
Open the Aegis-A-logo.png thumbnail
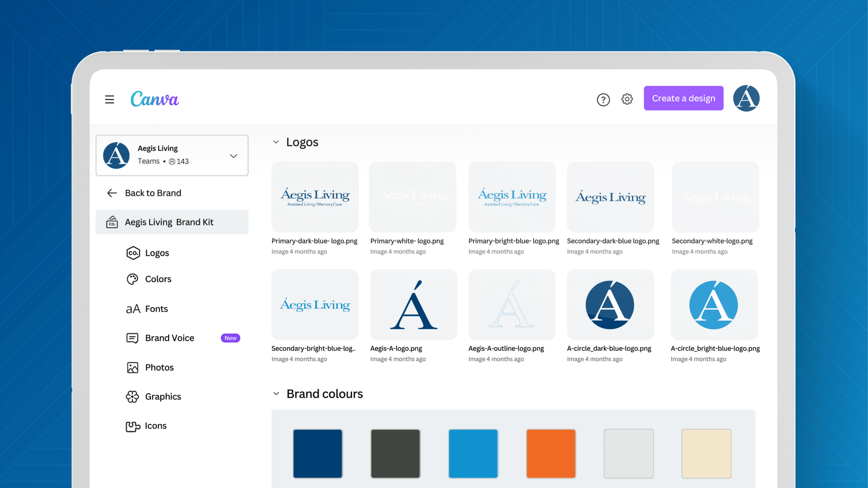click(414, 305)
